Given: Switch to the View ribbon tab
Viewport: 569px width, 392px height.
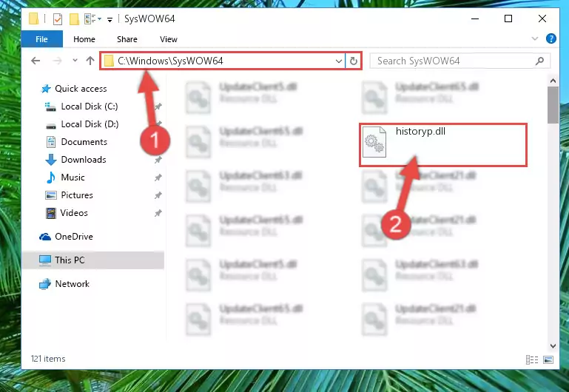Looking at the screenshot, I should click(x=169, y=39).
